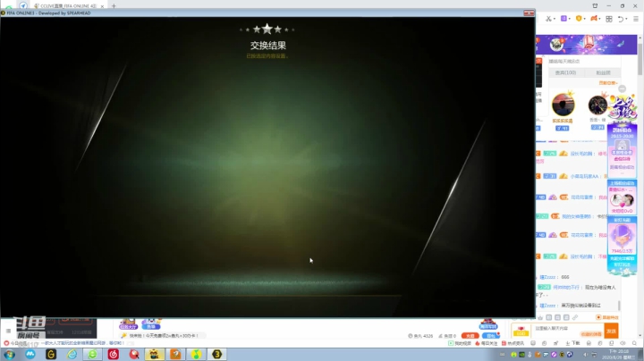The image size is (644, 361).
Task: Click the magnifier search icon in bottom bar
Action: coord(634,343)
